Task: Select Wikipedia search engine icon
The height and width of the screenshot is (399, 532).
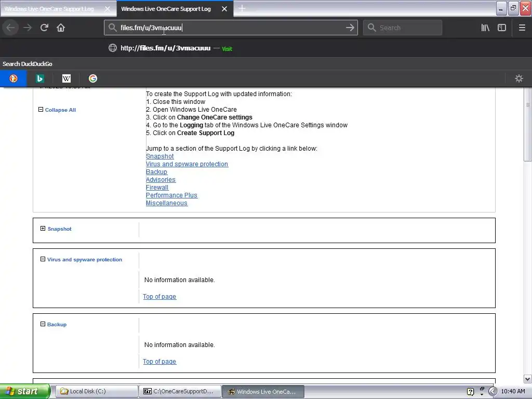Action: (x=66, y=78)
